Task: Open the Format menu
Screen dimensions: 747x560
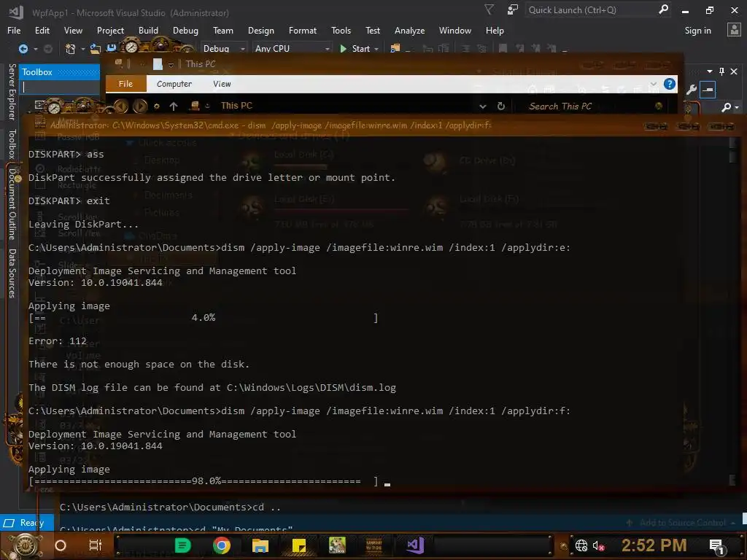Action: pyautogui.click(x=302, y=31)
